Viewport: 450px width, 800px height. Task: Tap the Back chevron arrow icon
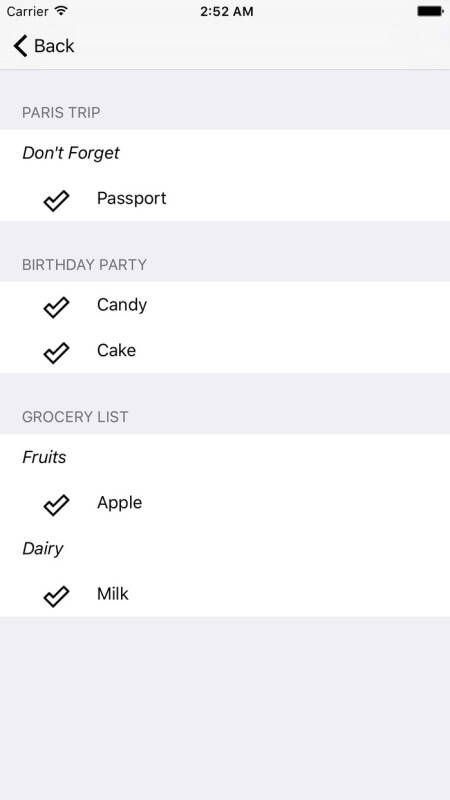coord(20,46)
